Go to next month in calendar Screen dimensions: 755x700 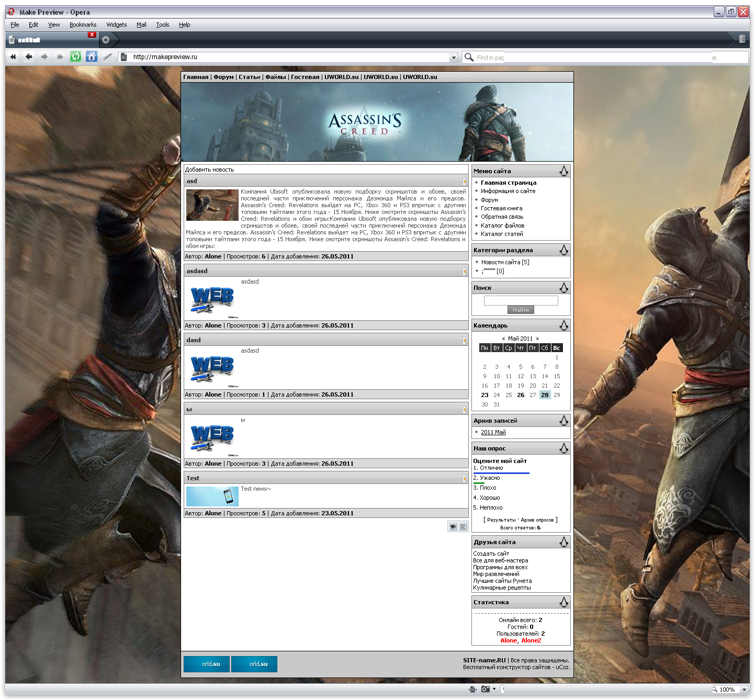[x=537, y=339]
